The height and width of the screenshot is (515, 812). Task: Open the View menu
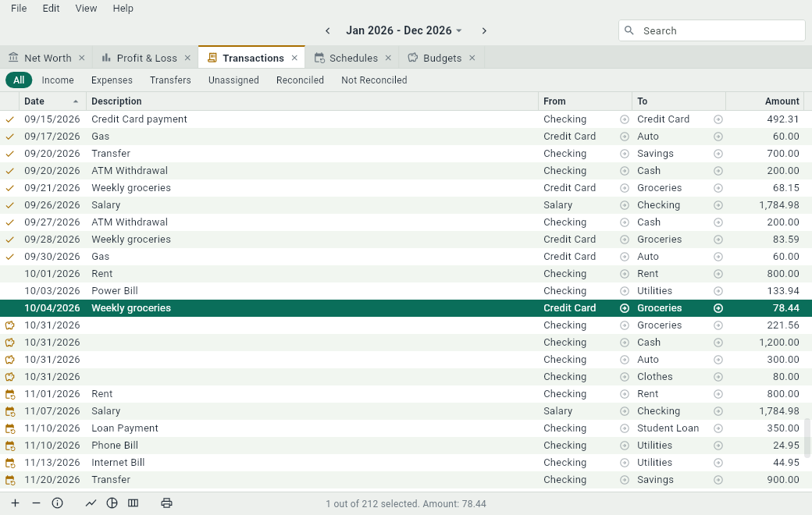tap(86, 9)
